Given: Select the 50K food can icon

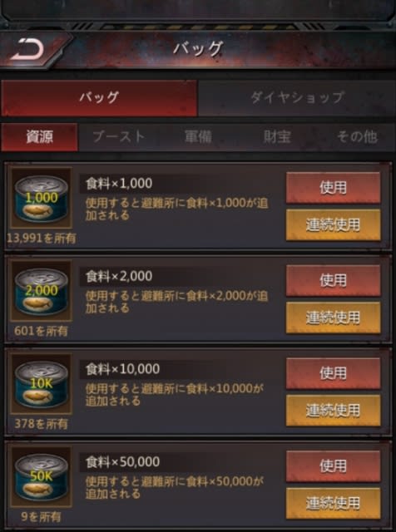Looking at the screenshot, I should pyautogui.click(x=42, y=476).
